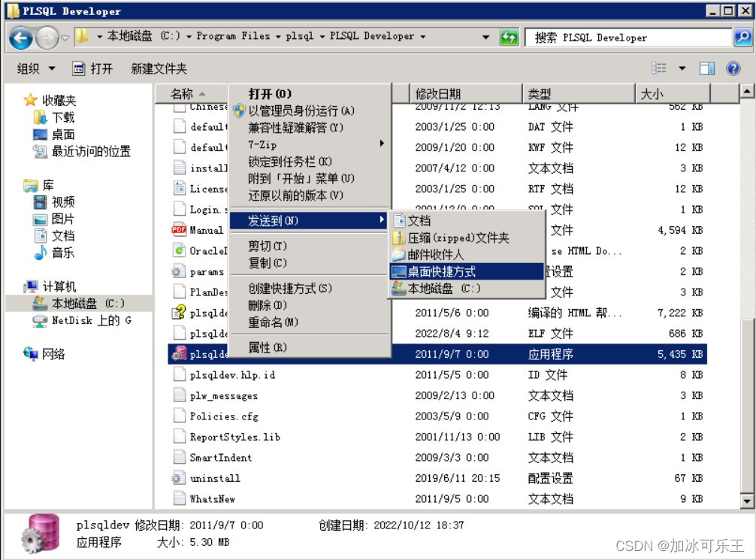Click the Back navigation arrow
The height and width of the screenshot is (560, 756).
pyautogui.click(x=21, y=38)
